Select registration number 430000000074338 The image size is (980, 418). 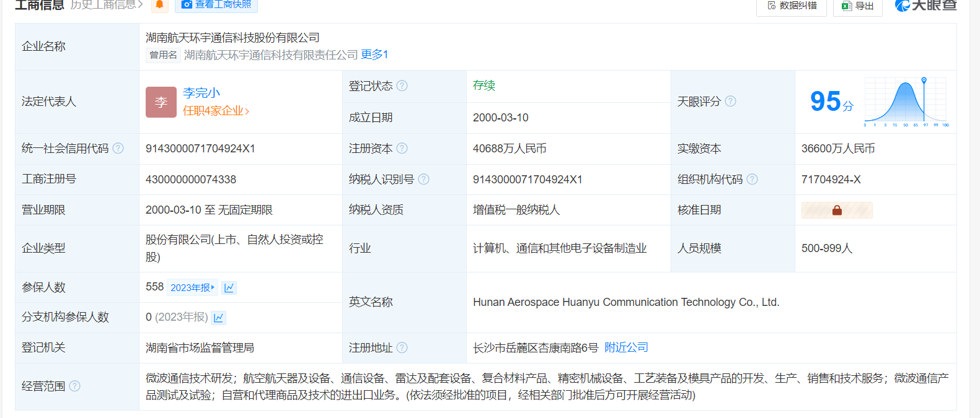191,180
